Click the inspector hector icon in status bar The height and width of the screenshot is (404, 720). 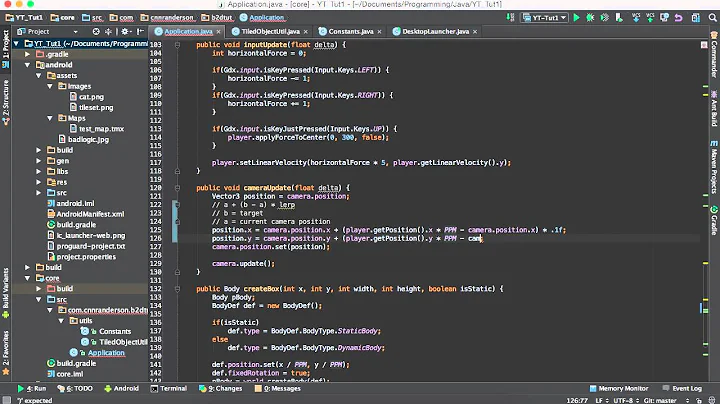[x=712, y=400]
